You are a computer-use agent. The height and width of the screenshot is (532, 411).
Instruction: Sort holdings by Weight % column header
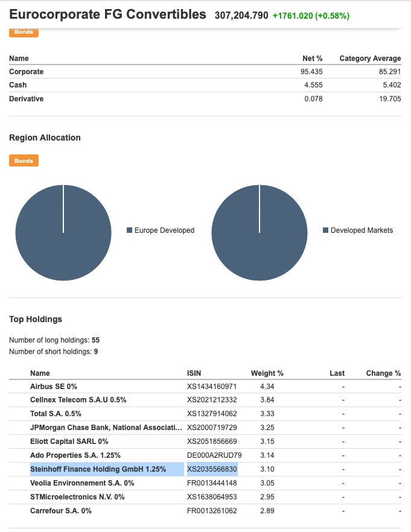tap(267, 373)
